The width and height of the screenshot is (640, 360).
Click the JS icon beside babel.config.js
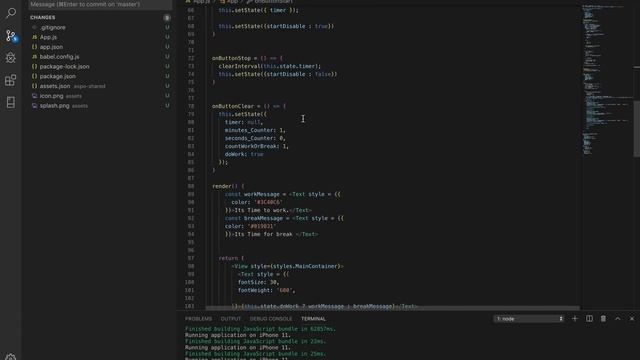[x=34, y=57]
